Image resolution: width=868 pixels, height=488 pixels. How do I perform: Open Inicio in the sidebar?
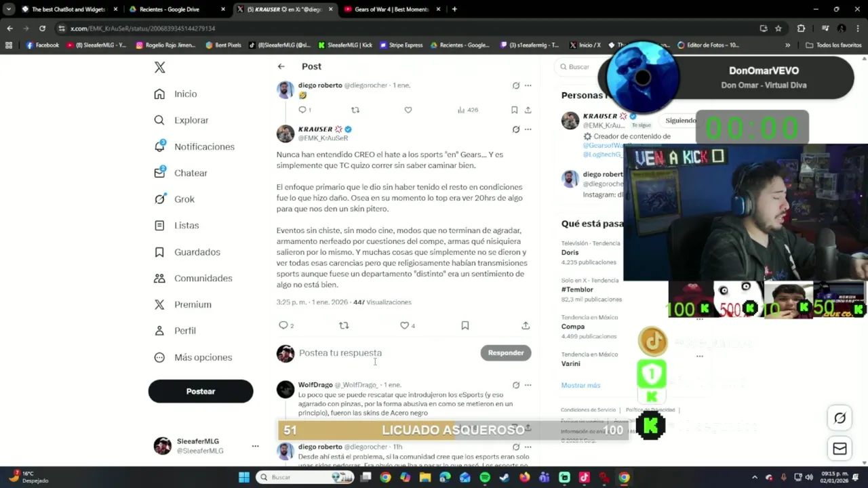176,94
